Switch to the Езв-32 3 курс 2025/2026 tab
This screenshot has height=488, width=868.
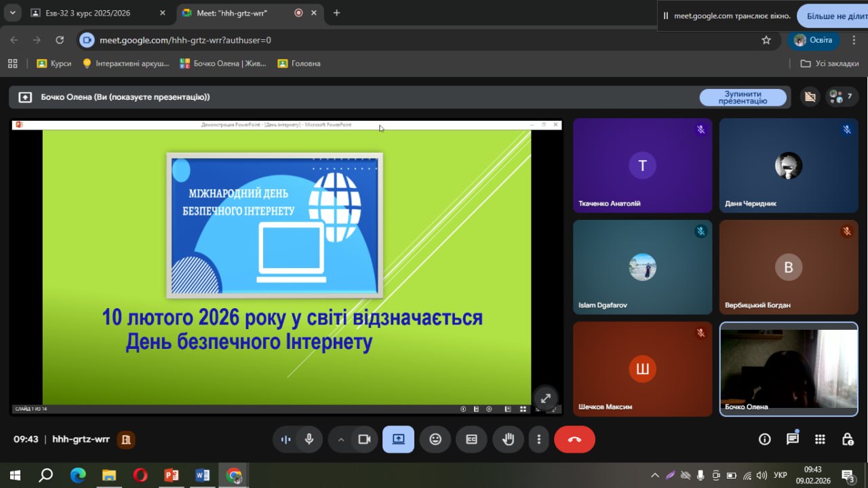point(88,13)
